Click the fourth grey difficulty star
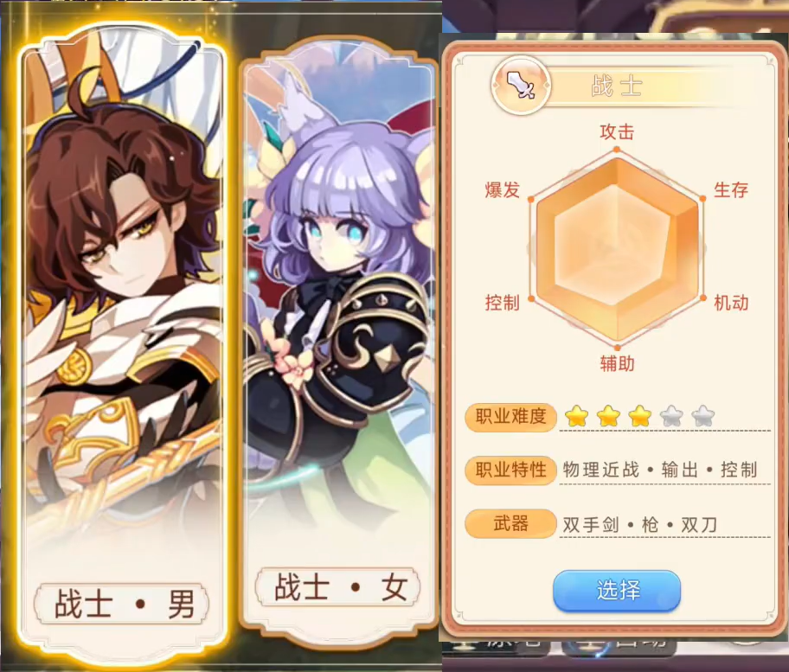This screenshot has height=672, width=789. 671,416
